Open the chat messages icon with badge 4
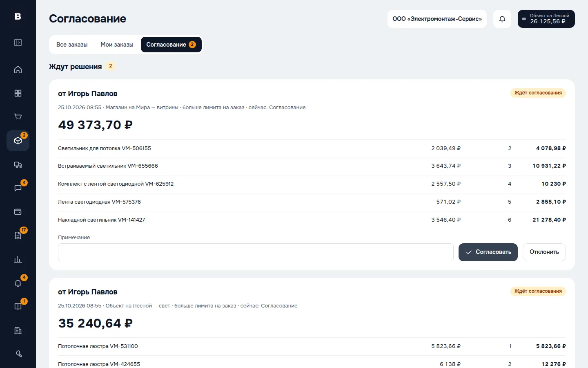The height and width of the screenshot is (368, 588). click(x=18, y=188)
